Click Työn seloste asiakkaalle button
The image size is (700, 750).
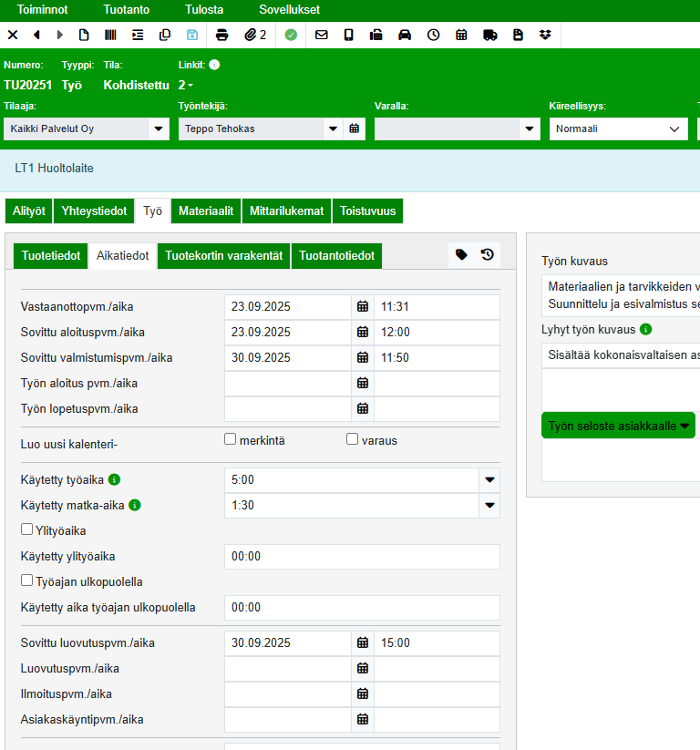(x=618, y=426)
